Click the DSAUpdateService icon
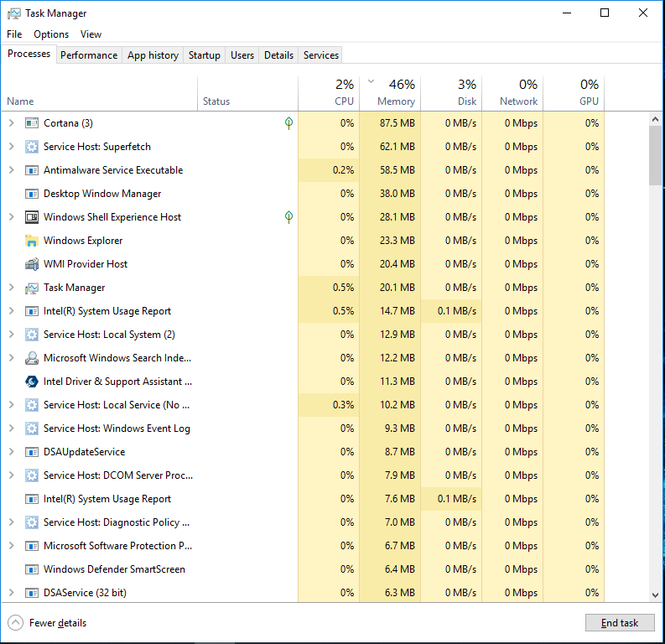Viewport: 665px width, 644px height. tap(31, 452)
